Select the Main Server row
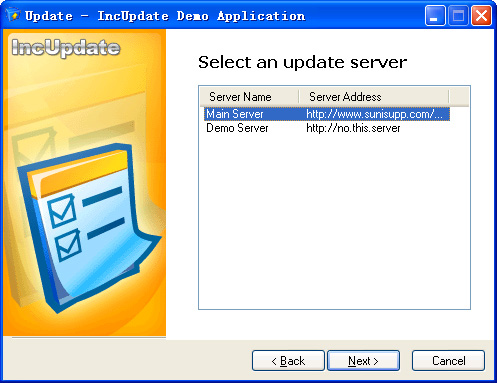This screenshot has width=497, height=383. click(x=327, y=114)
